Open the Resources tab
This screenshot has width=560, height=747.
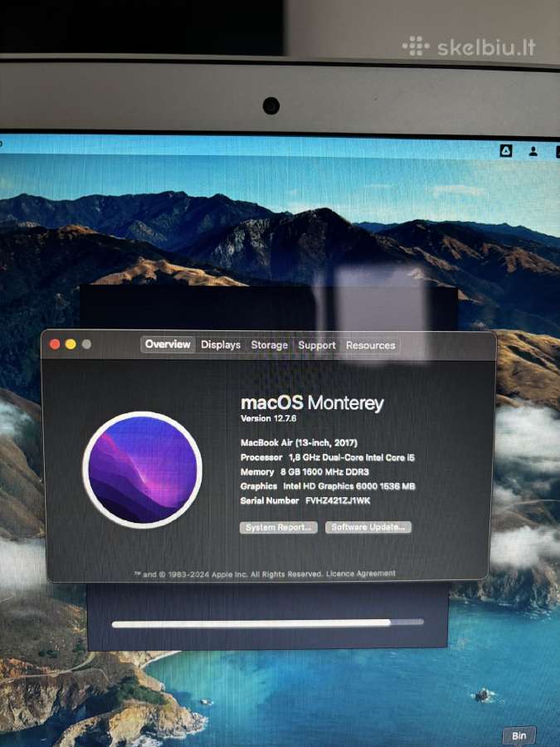coord(371,345)
